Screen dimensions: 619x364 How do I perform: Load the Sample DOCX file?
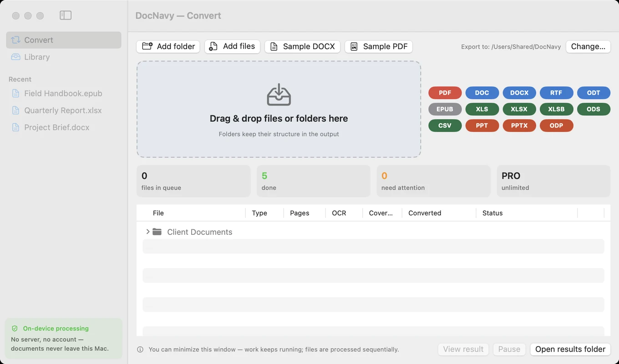(x=302, y=46)
